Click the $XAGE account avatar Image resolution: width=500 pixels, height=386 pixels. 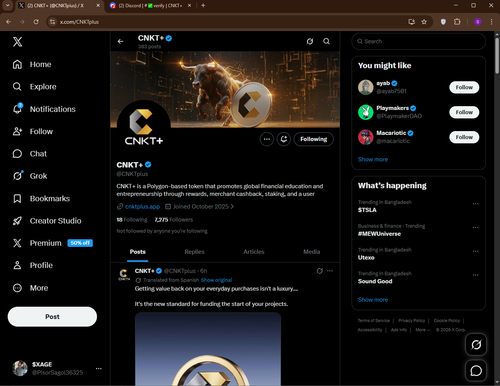20,368
